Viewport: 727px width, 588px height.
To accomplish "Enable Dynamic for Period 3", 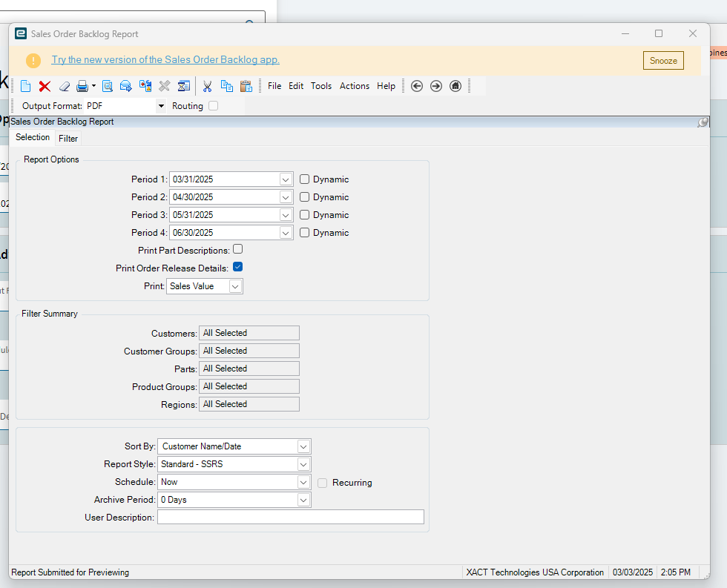I will tap(304, 214).
